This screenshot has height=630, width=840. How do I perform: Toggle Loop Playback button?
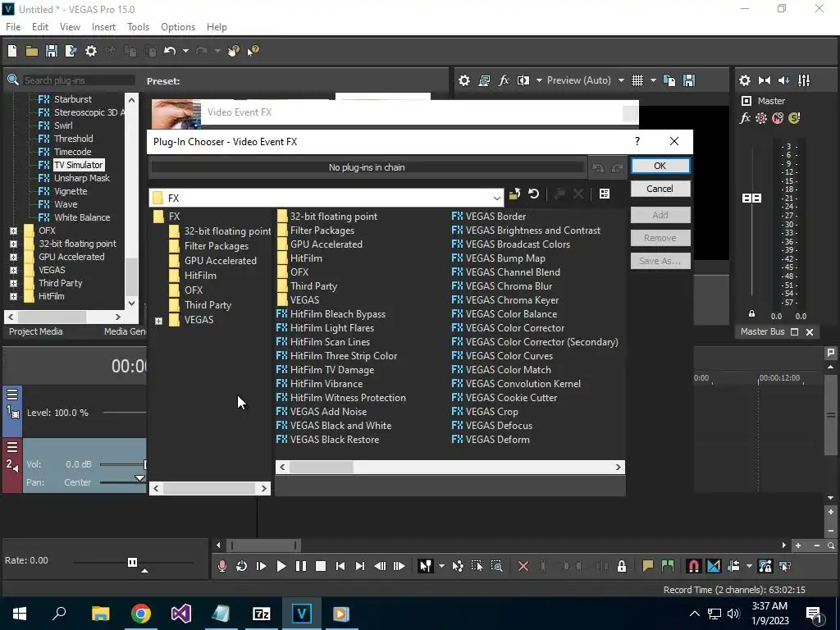pyautogui.click(x=242, y=566)
